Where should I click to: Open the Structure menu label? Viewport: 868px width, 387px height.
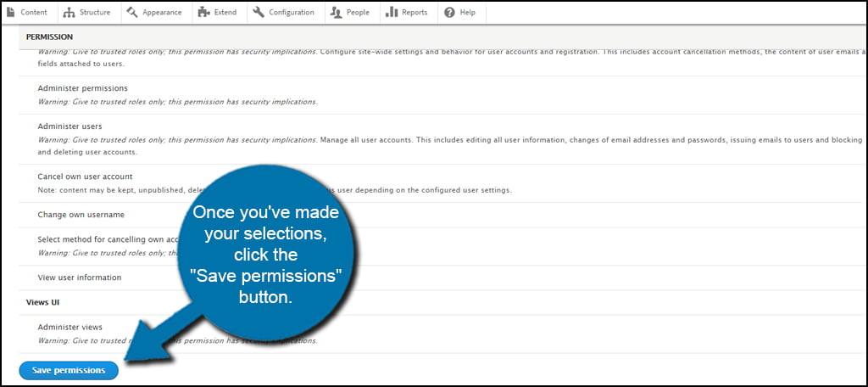[x=95, y=12]
